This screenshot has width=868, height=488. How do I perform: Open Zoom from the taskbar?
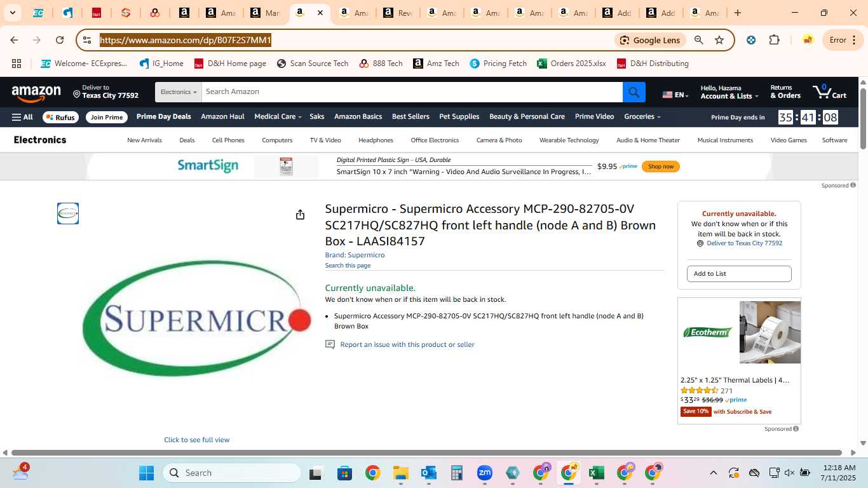pos(485,473)
